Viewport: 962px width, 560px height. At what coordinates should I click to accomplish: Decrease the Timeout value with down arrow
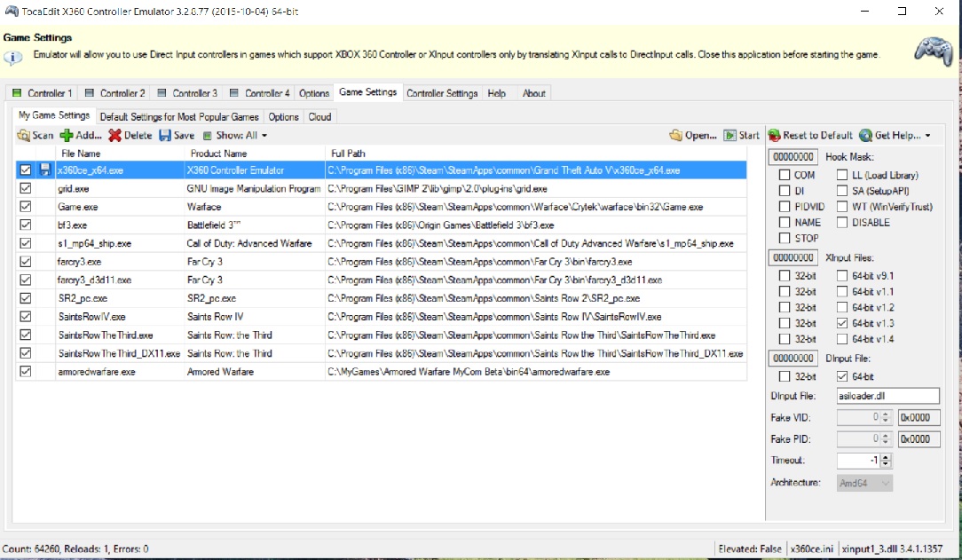tap(886, 463)
